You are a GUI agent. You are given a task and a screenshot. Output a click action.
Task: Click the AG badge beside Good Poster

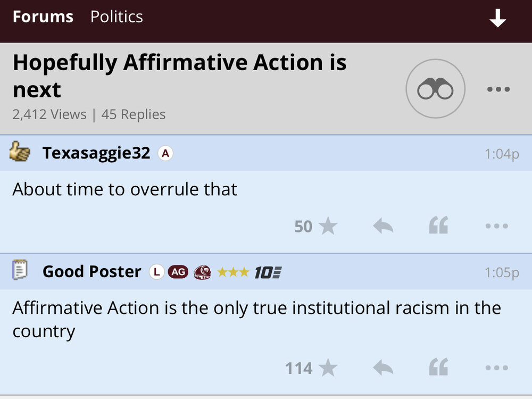(178, 272)
